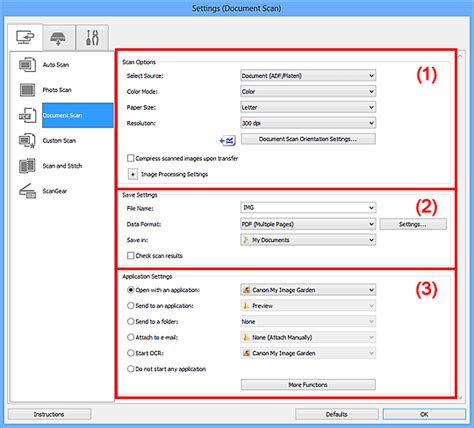Open the Scan from Computer tab
474x428 pixels.
pos(25,37)
